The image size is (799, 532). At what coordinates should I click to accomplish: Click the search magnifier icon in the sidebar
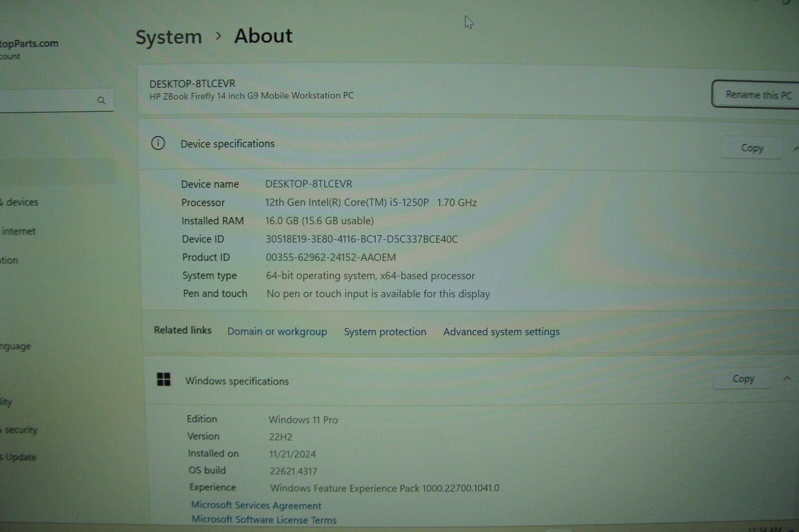[101, 100]
